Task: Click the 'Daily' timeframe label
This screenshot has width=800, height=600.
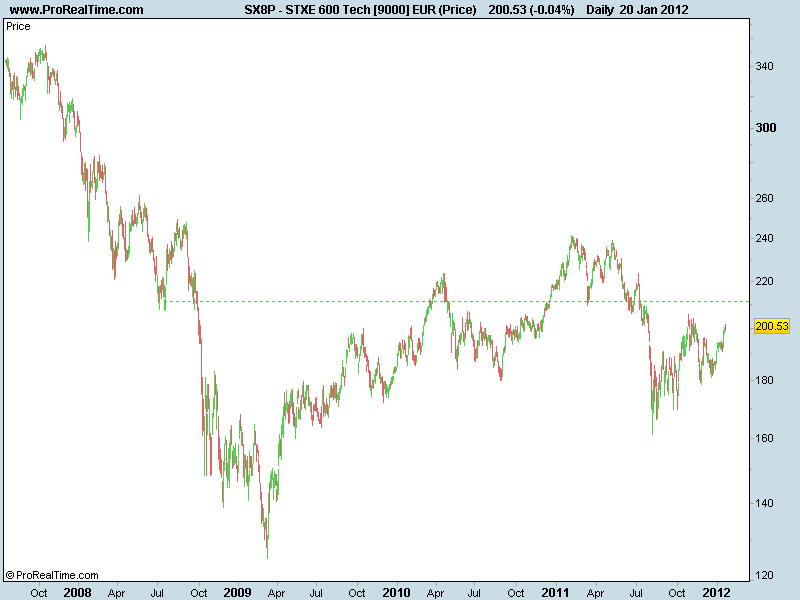Action: [599, 10]
